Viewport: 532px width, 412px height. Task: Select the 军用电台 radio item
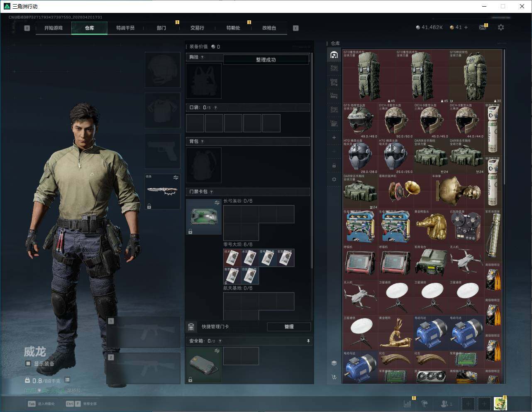click(431, 262)
